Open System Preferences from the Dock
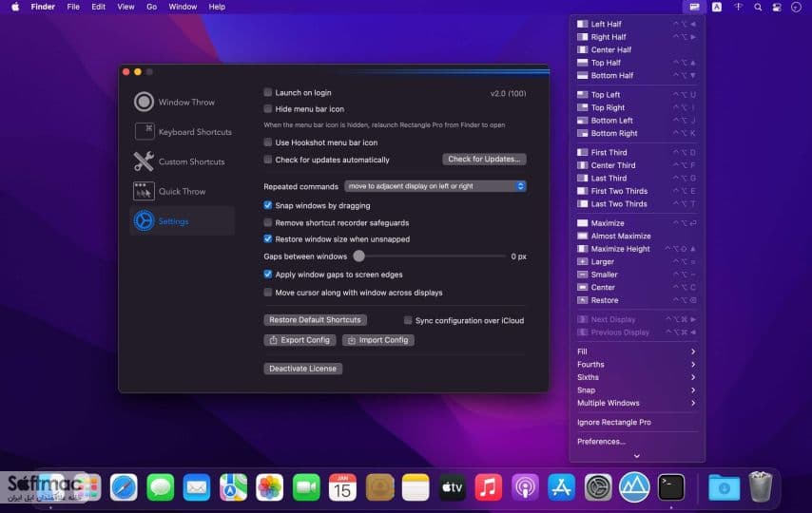Screen dimensions: 812x513 pyautogui.click(x=598, y=487)
